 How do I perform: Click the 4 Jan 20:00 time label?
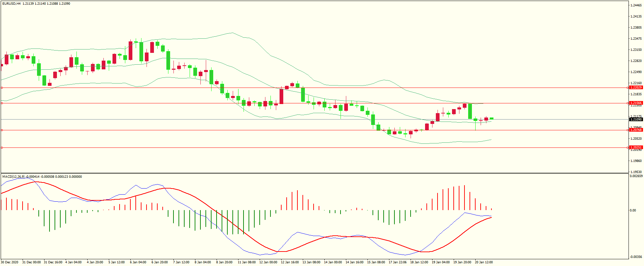95,262
